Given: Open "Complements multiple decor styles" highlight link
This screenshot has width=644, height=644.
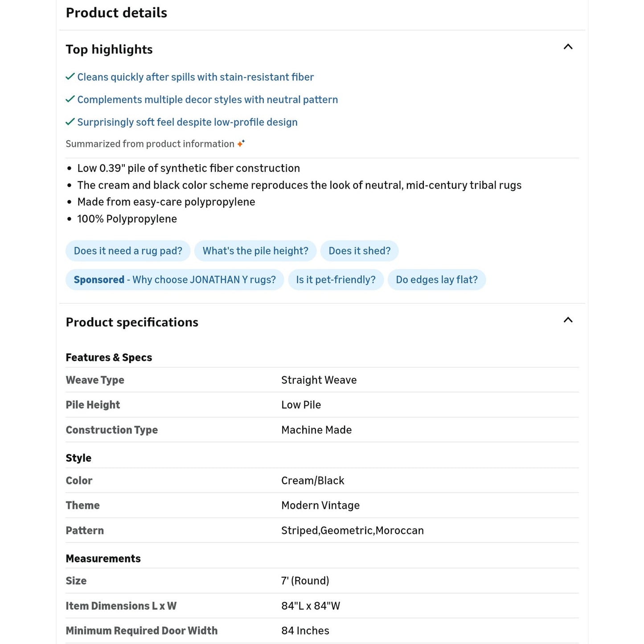Looking at the screenshot, I should (x=207, y=100).
